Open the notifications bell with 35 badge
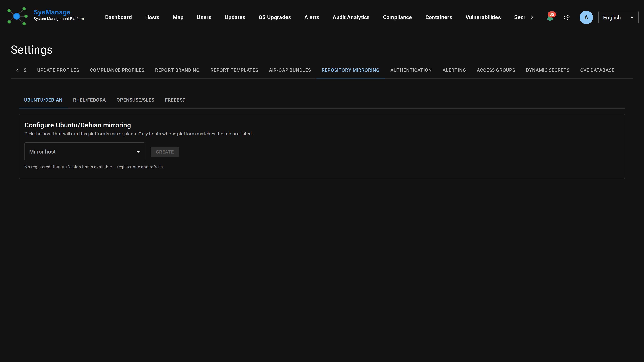The width and height of the screenshot is (644, 362). [x=550, y=17]
